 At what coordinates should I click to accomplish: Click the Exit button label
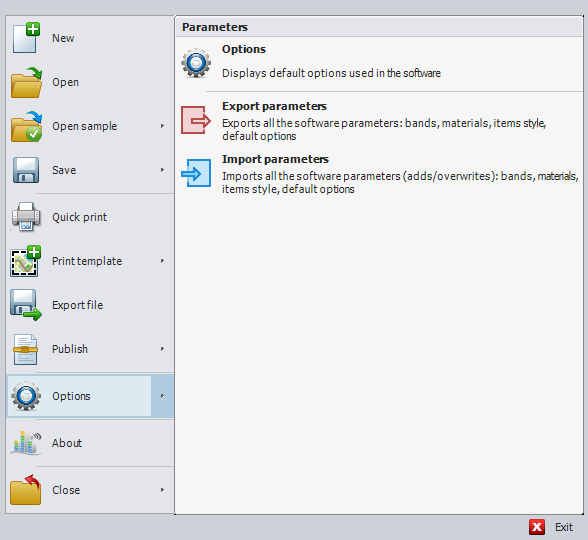click(x=564, y=527)
